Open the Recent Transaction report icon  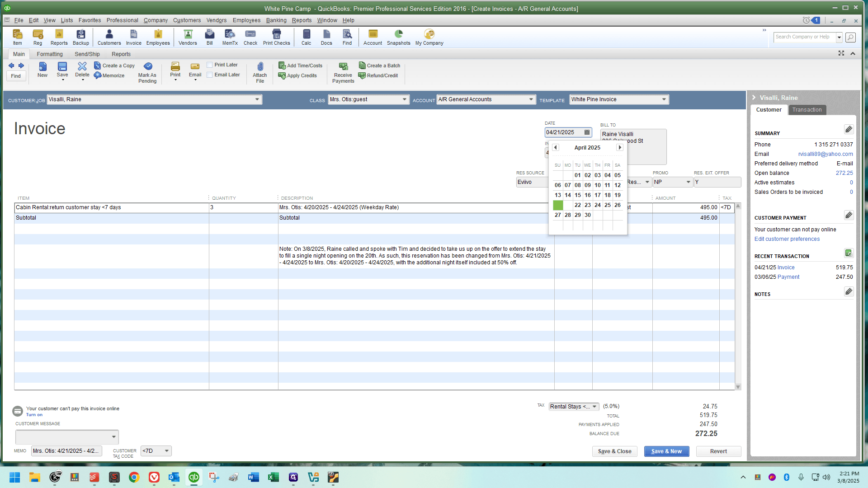coord(849,253)
